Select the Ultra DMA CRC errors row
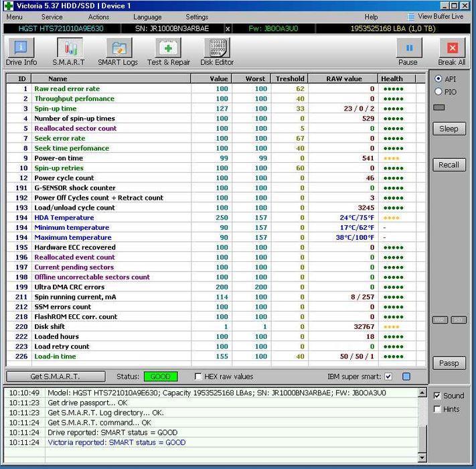Image resolution: width=476 pixels, height=469 pixels. (x=216, y=287)
